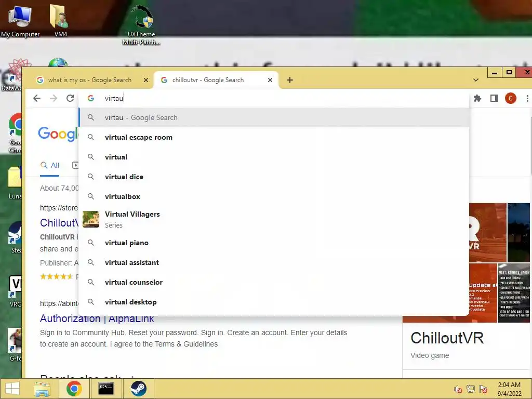Viewport: 532px width, 399px height.
Task: Click Chrome's back navigation arrow
Action: [x=37, y=98]
